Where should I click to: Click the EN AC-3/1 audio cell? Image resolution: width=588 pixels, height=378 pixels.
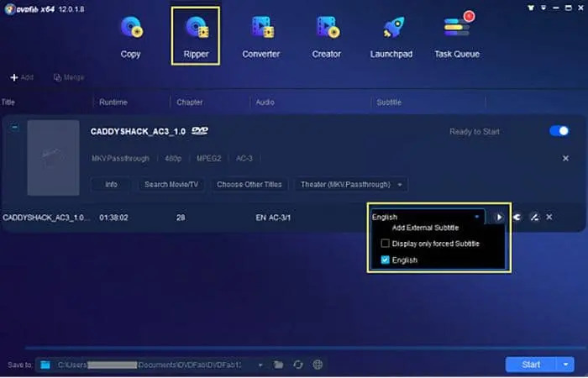point(273,218)
